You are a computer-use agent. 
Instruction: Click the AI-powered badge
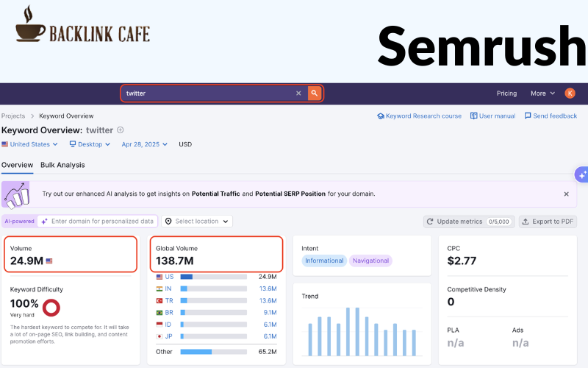pyautogui.click(x=20, y=222)
